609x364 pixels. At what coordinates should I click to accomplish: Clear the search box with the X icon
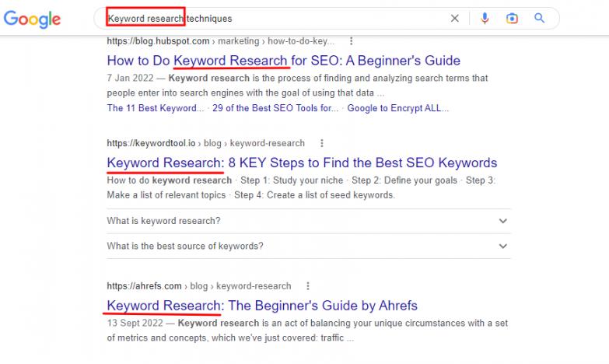(x=455, y=18)
